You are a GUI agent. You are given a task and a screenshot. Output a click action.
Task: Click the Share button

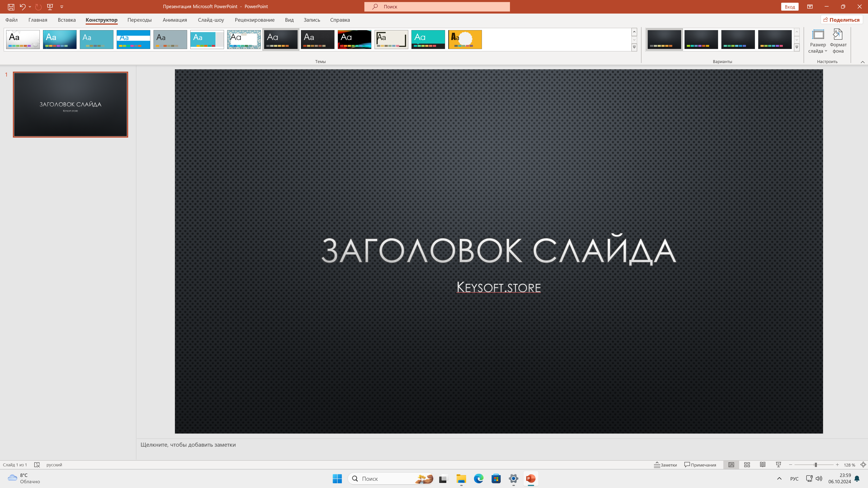click(x=841, y=20)
